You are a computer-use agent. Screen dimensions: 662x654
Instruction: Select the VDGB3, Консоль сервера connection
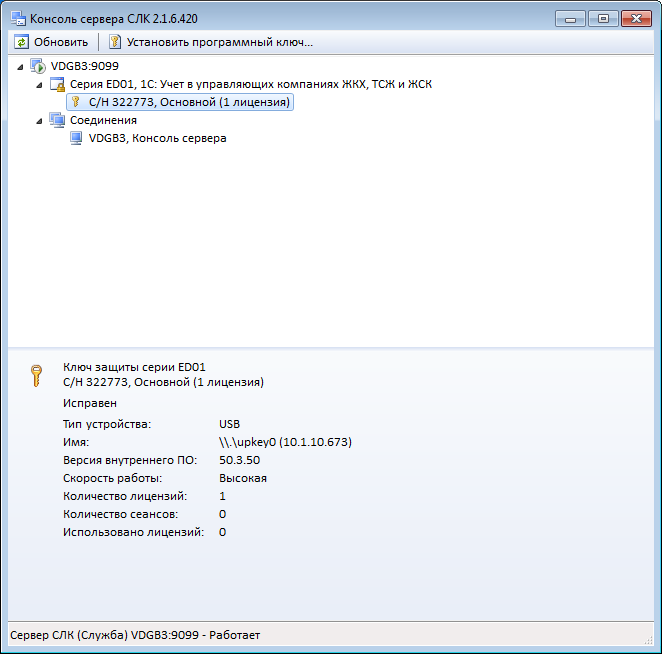157,138
